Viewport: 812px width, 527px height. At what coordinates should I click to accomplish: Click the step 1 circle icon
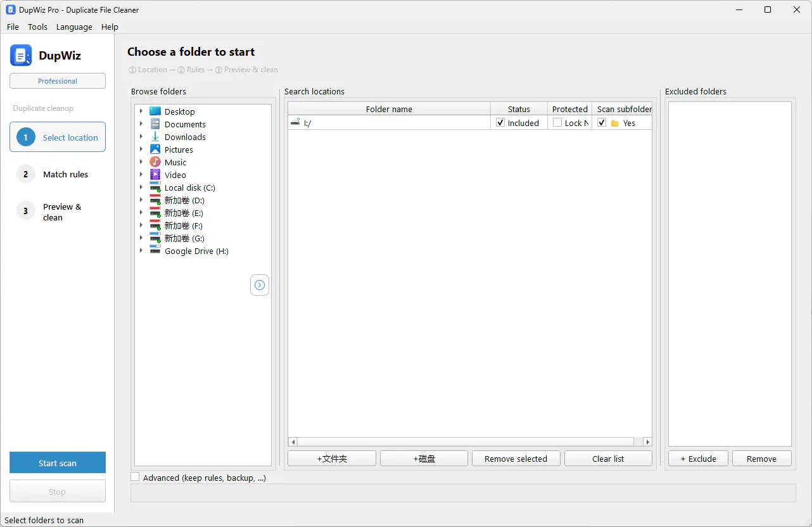click(26, 137)
